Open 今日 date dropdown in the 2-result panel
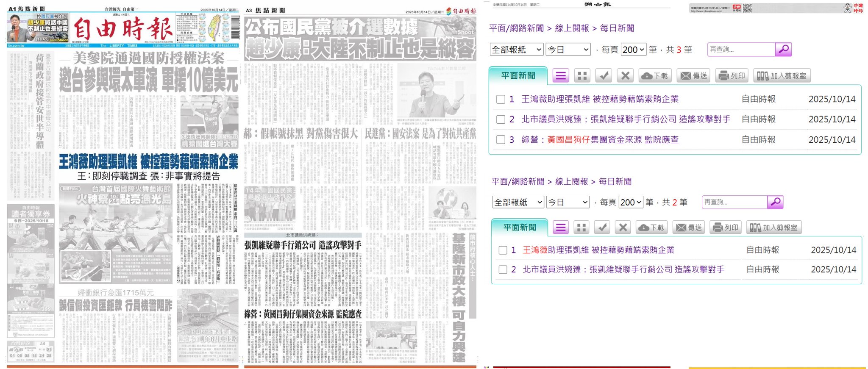 pyautogui.click(x=568, y=202)
